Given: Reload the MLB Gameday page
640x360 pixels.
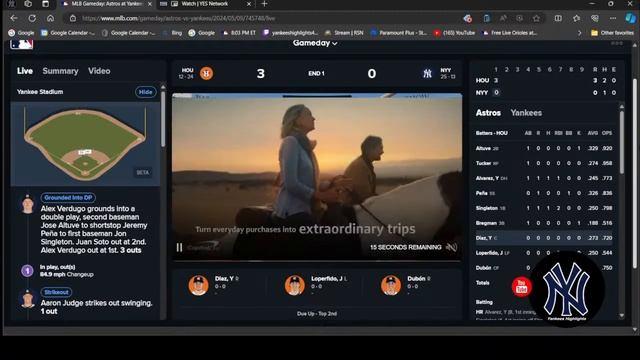Looking at the screenshot, I should (x=32, y=18).
